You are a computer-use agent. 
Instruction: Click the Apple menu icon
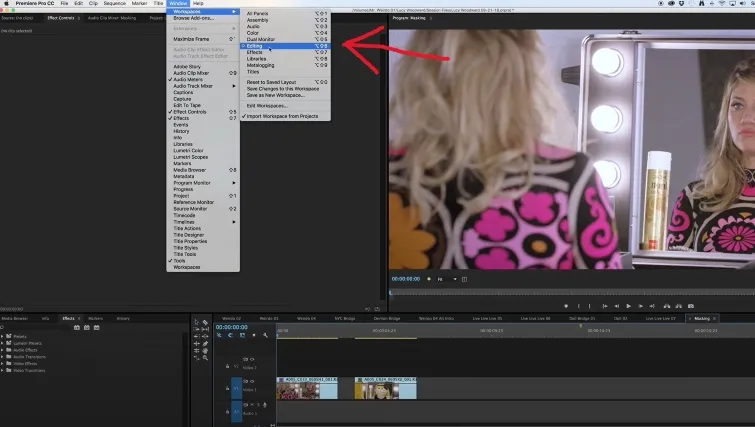point(6,3)
